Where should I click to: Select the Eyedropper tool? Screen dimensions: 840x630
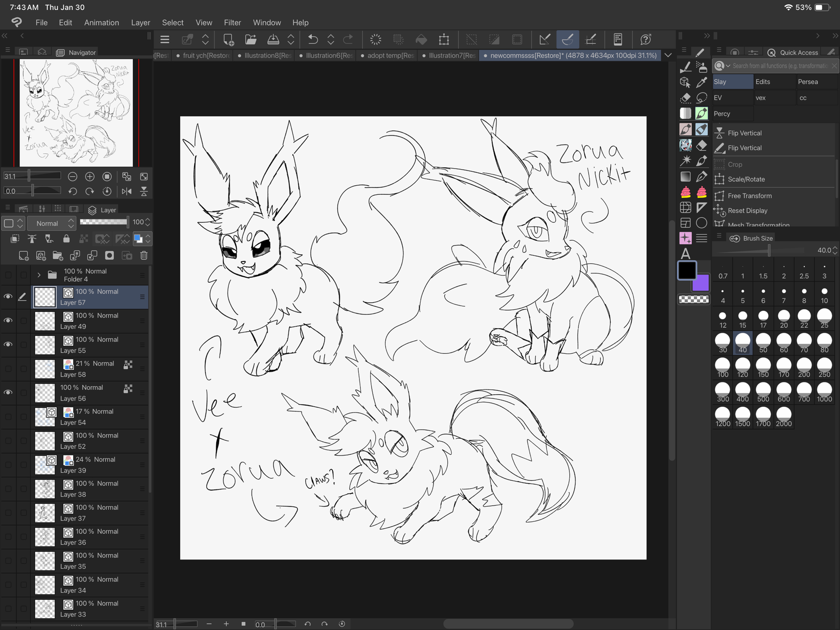click(701, 82)
